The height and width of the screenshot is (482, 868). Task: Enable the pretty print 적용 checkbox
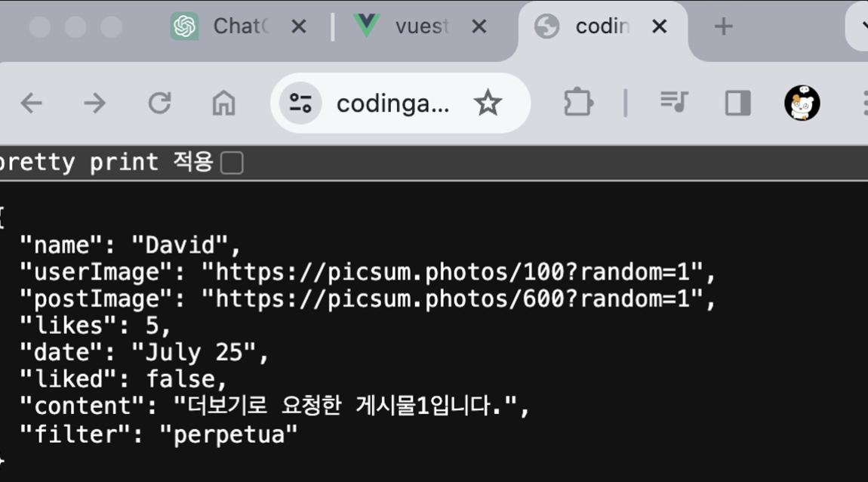click(233, 162)
